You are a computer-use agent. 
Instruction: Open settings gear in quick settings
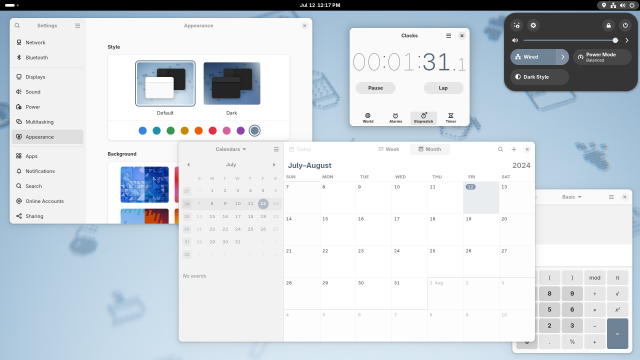pyautogui.click(x=533, y=25)
